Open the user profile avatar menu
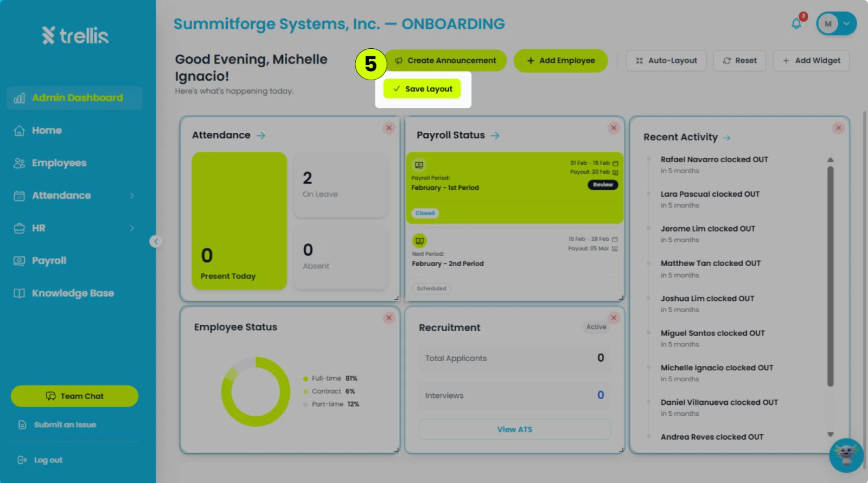The height and width of the screenshot is (483, 868). pyautogui.click(x=837, y=23)
